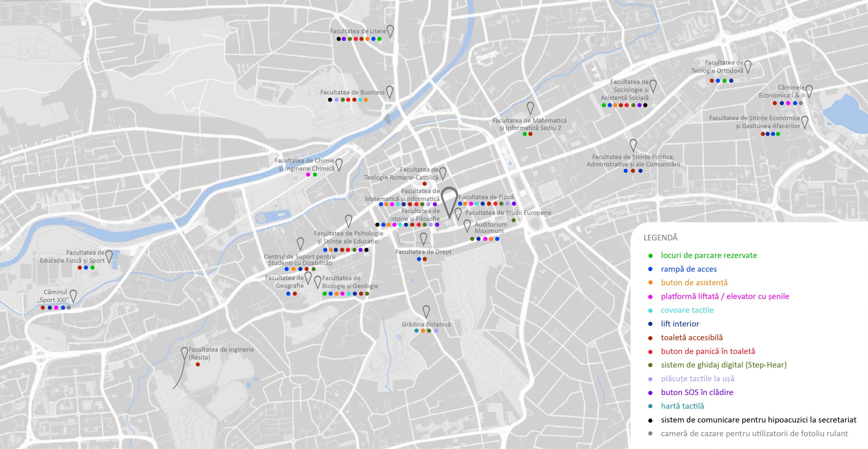Select the Facultatea de Drept pin

tap(423, 238)
